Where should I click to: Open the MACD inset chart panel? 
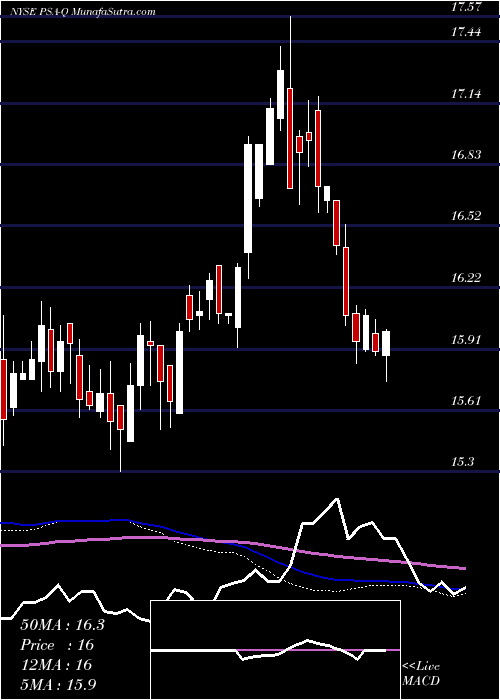[275, 650]
